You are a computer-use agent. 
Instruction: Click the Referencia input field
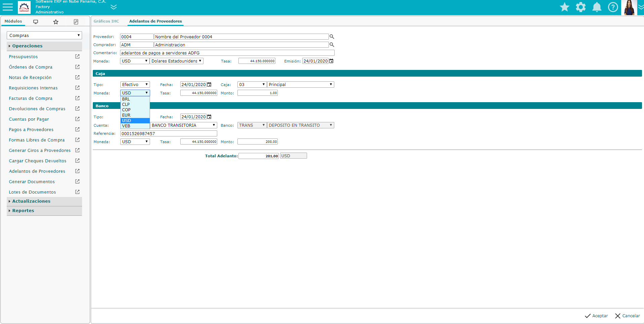click(x=168, y=133)
